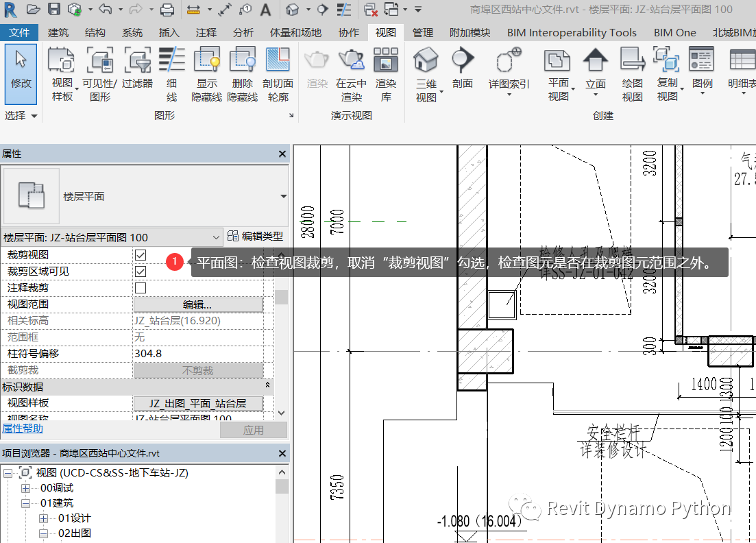Image resolution: width=756 pixels, height=543 pixels.
Task: Click the print icon in quick access toolbar
Action: coord(167,9)
